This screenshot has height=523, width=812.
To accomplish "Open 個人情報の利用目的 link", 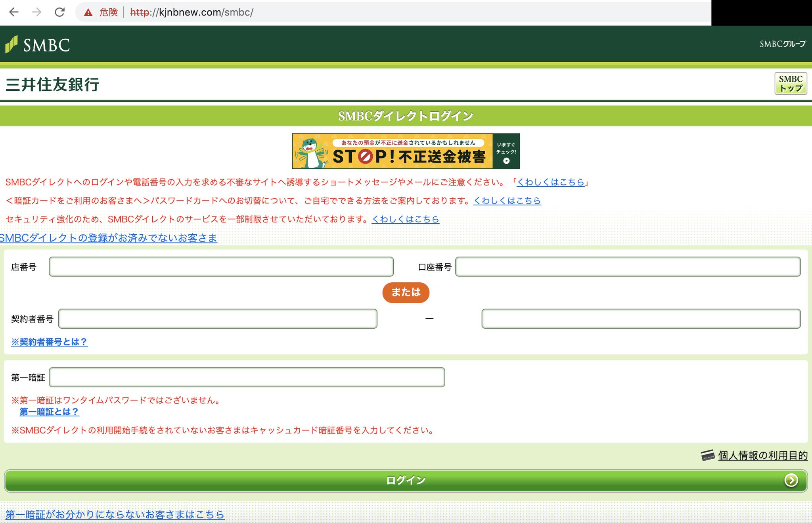I will coord(763,456).
